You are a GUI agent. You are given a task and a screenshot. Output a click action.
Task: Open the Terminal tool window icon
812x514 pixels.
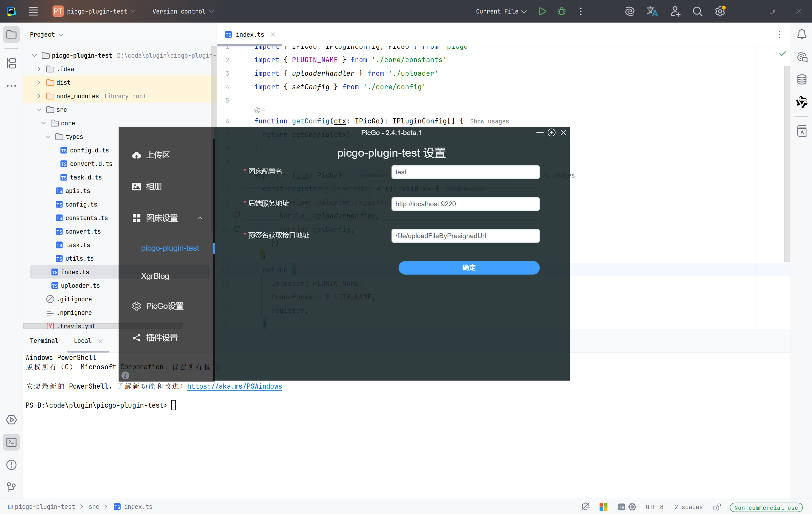click(x=12, y=442)
